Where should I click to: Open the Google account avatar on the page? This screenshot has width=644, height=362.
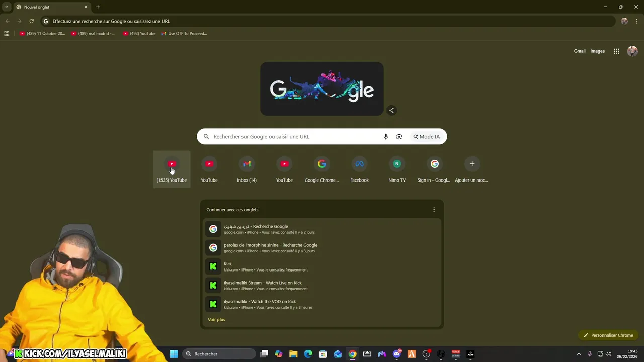(632, 51)
